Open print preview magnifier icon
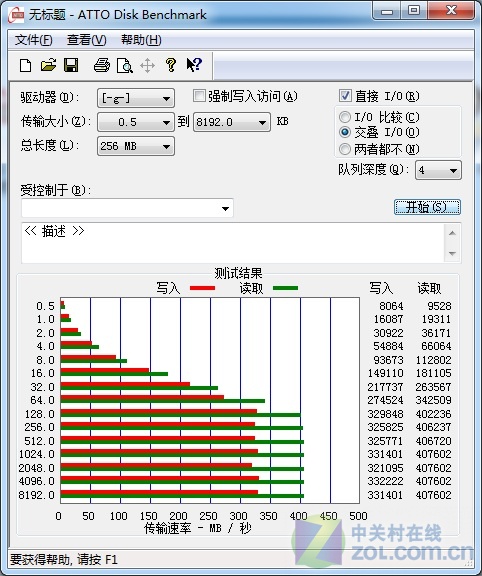 [125, 65]
